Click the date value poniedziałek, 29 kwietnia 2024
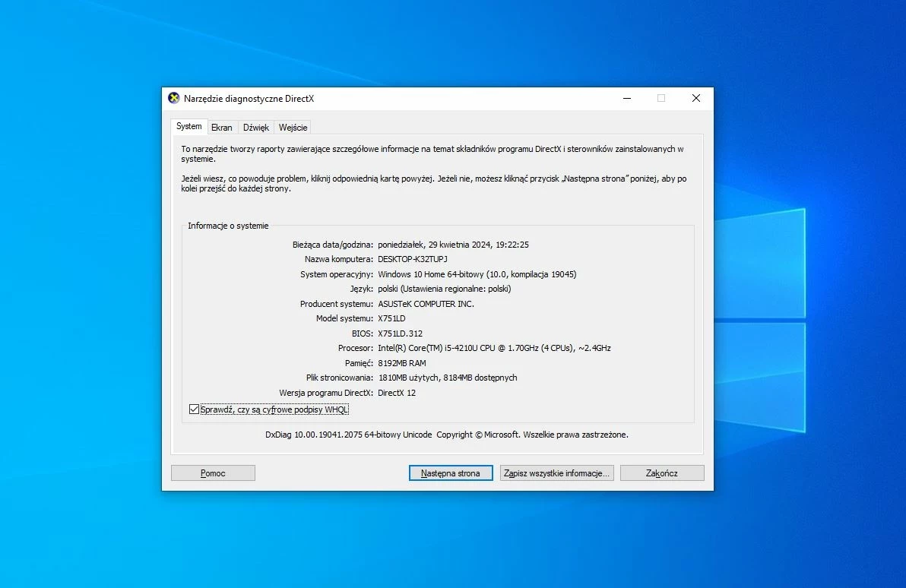The height and width of the screenshot is (588, 906). [454, 245]
